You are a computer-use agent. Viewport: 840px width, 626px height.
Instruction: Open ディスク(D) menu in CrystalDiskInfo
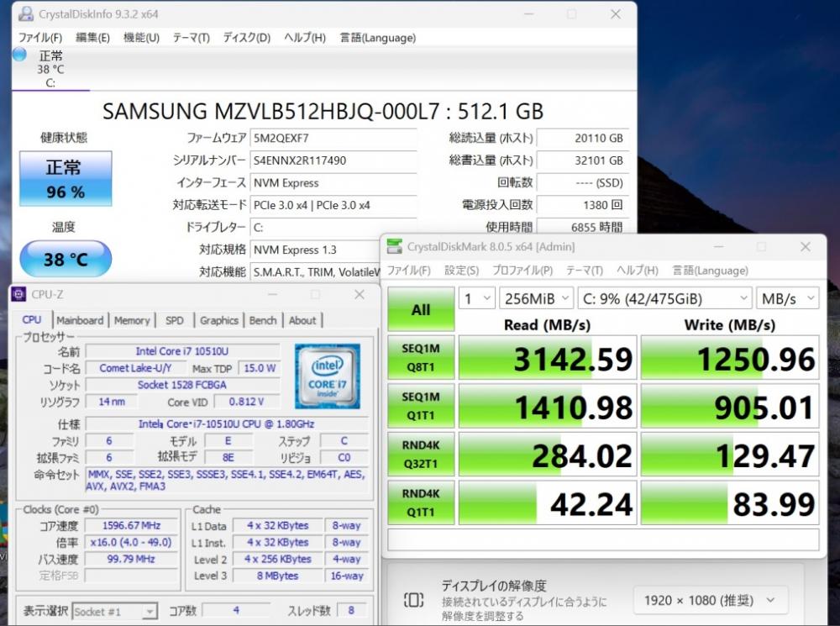pos(246,38)
